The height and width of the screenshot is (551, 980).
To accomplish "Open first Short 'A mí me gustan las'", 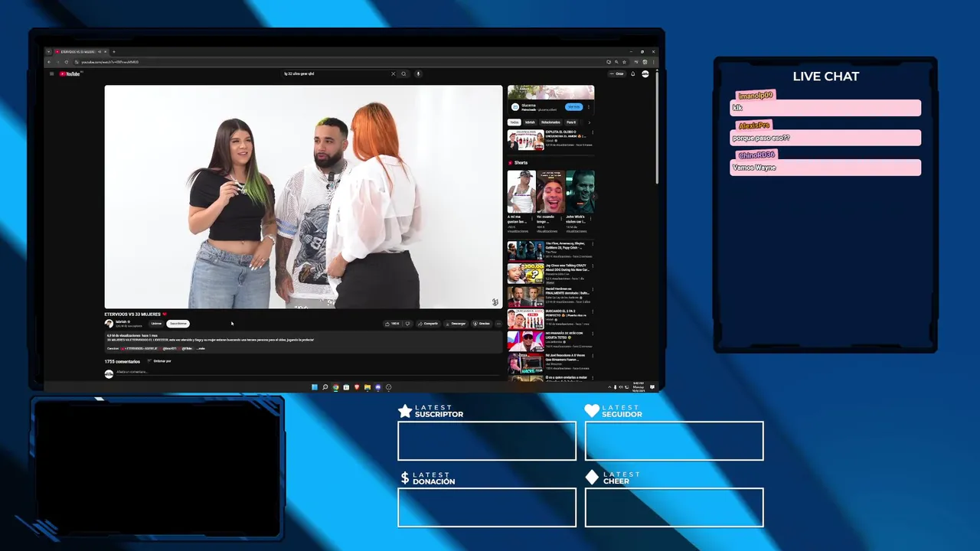I will point(521,191).
